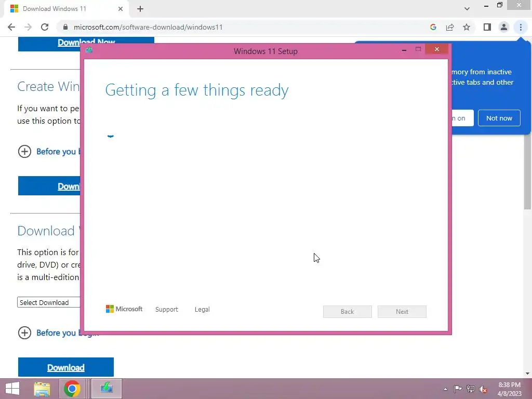
Task: Click the middle blue Download button on the page
Action: (49, 186)
